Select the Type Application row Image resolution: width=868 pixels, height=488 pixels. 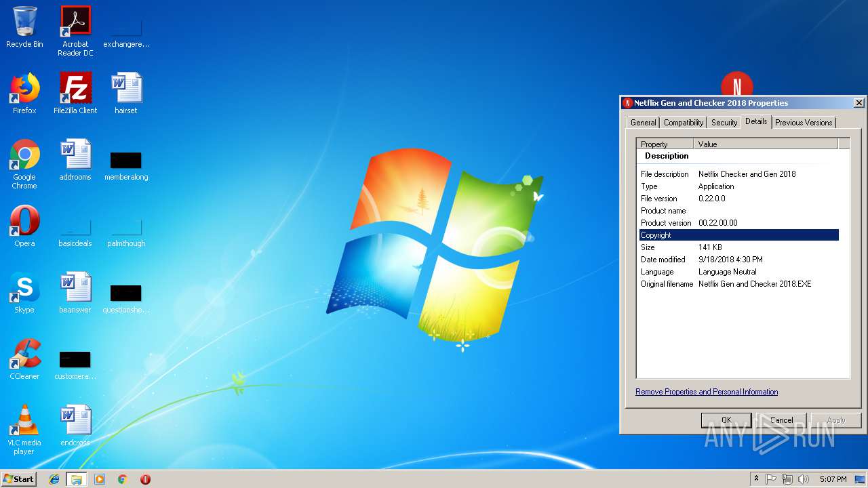739,186
